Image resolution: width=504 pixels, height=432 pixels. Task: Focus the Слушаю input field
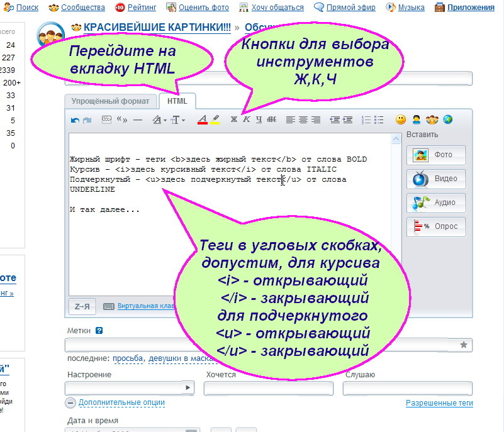point(408,389)
